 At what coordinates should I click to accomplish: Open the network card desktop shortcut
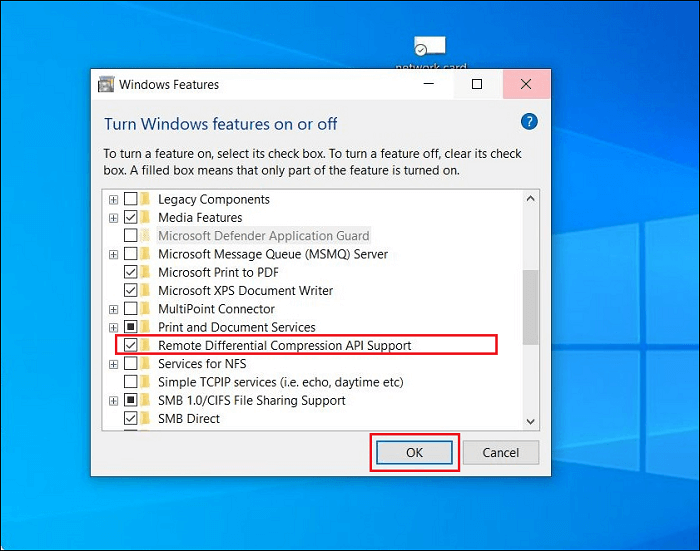pyautogui.click(x=430, y=49)
